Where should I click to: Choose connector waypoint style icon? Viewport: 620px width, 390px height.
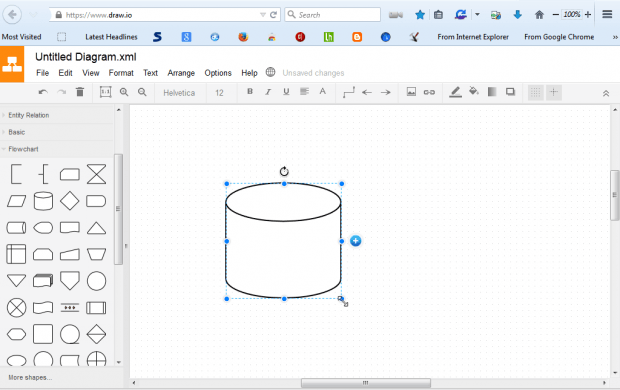tap(349, 93)
